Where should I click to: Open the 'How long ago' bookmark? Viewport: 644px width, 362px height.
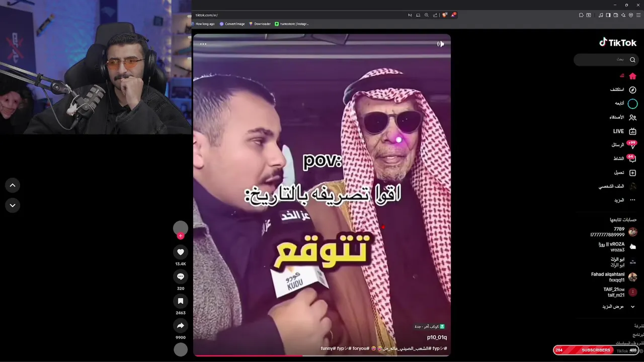(203, 24)
